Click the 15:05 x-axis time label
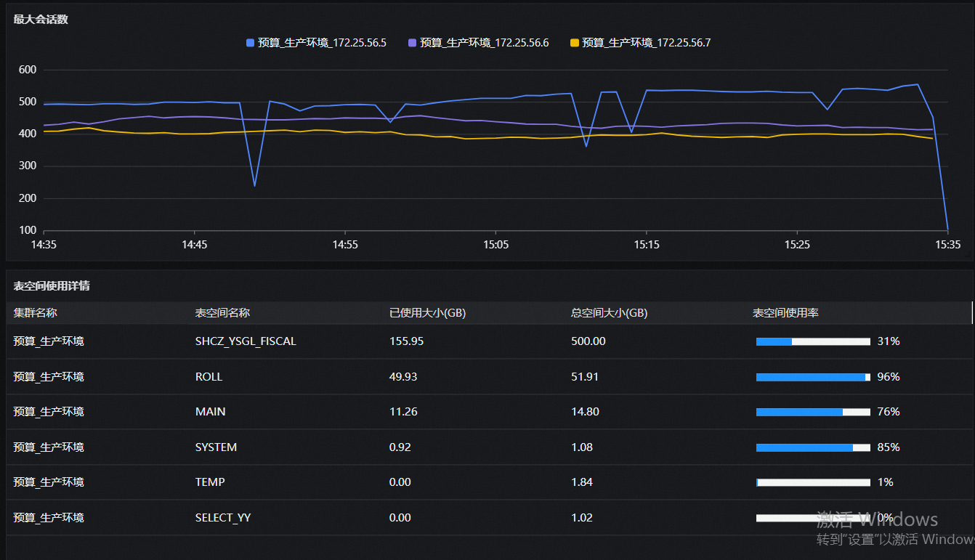The width and height of the screenshot is (975, 560). 496,245
